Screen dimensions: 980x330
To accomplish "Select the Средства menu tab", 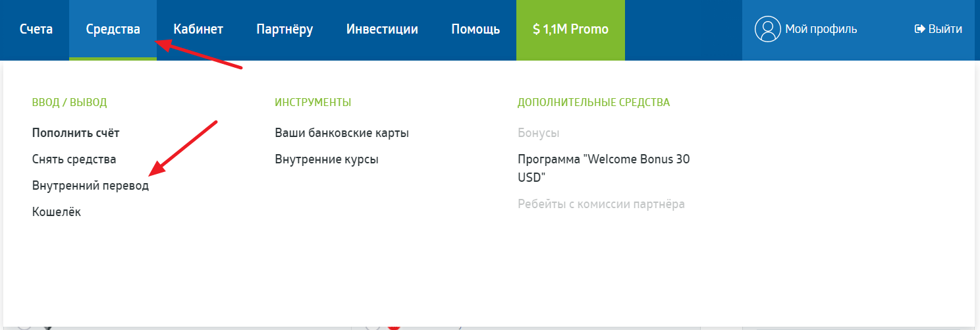I will pyautogui.click(x=113, y=30).
